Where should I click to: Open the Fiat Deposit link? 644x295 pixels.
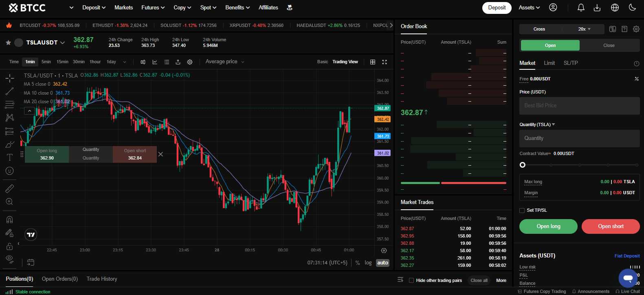[x=627, y=256]
